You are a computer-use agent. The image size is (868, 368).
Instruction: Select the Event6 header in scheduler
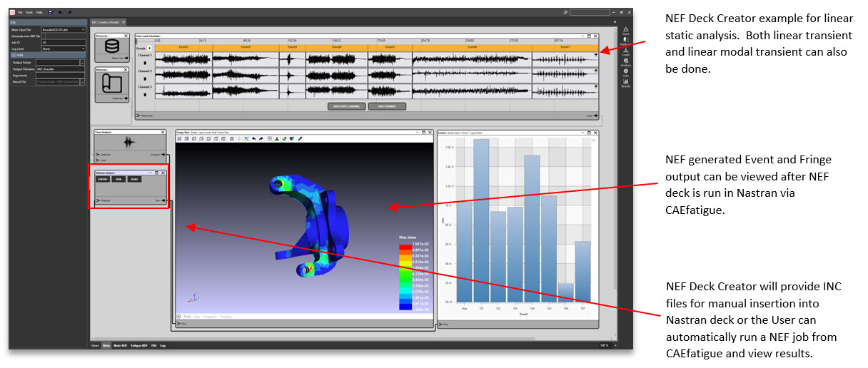(472, 47)
